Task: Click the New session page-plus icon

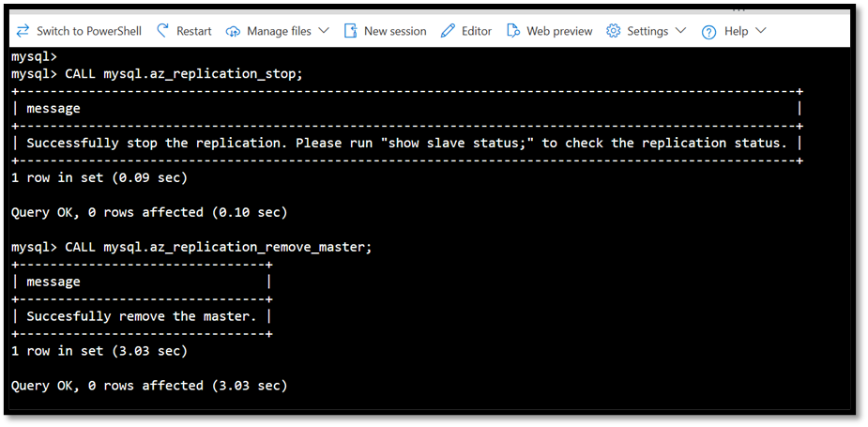Action: pos(350,31)
